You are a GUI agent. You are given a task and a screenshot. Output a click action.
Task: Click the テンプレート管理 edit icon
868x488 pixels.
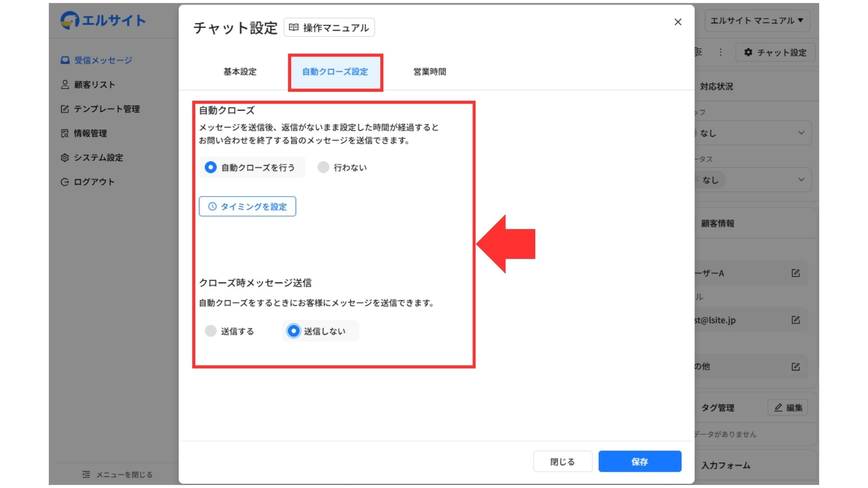click(x=65, y=109)
